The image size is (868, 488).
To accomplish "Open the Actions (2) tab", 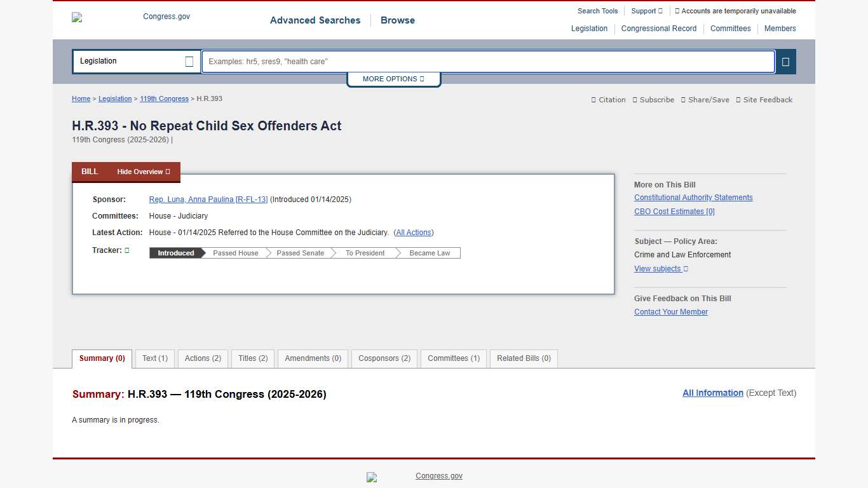I will [x=202, y=358].
